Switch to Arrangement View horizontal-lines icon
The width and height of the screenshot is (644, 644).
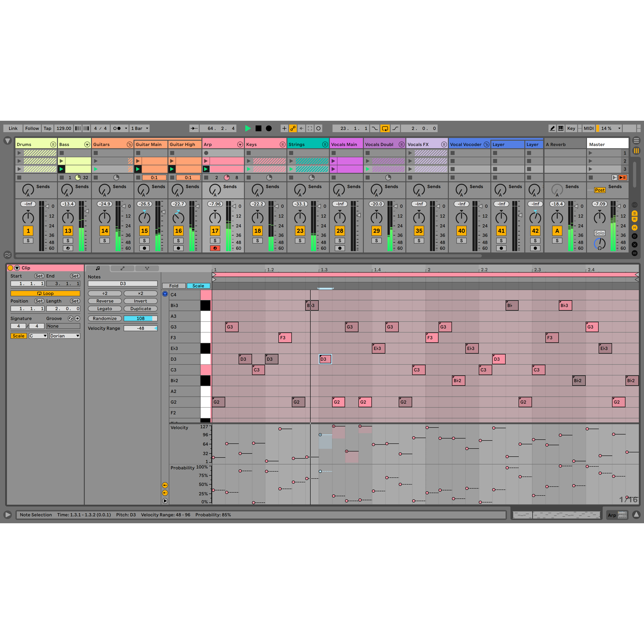pyautogui.click(x=636, y=141)
